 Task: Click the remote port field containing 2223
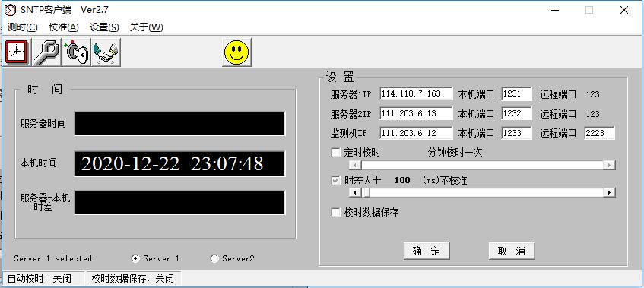tap(599, 133)
